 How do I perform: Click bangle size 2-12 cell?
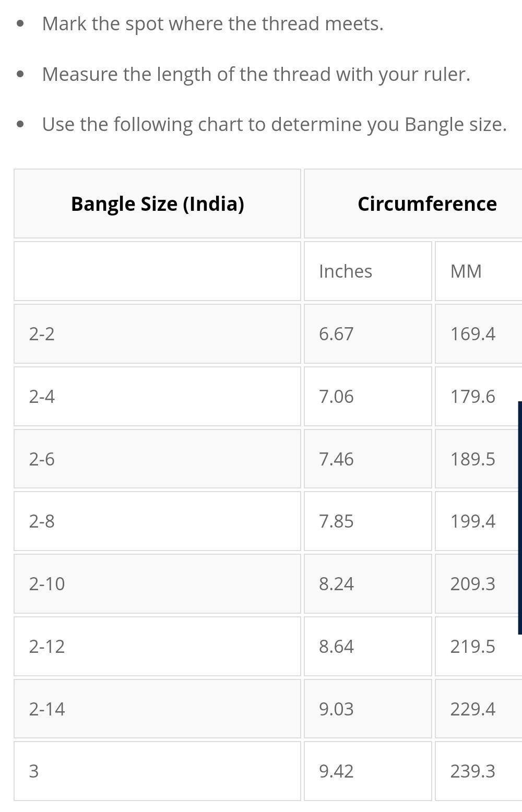[x=157, y=646]
